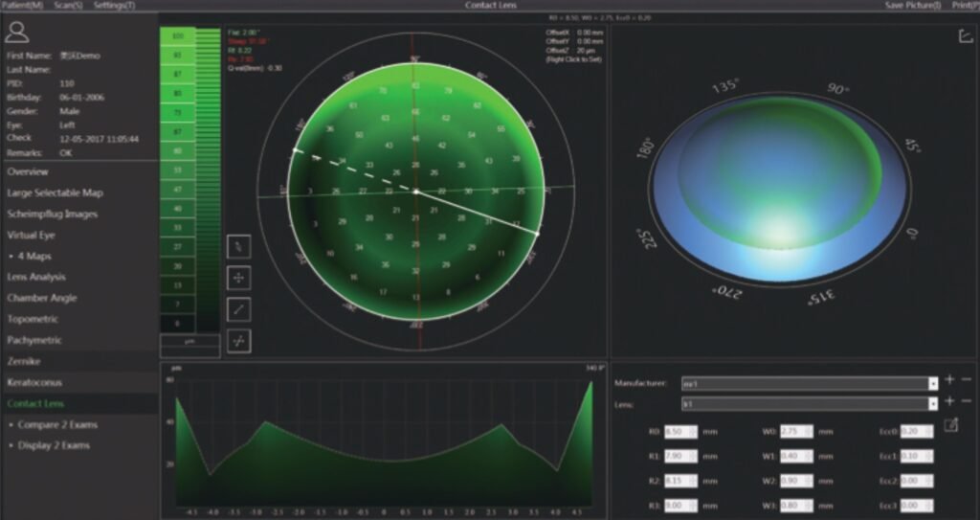Click the chart icon above the 3D lens view

(x=965, y=36)
